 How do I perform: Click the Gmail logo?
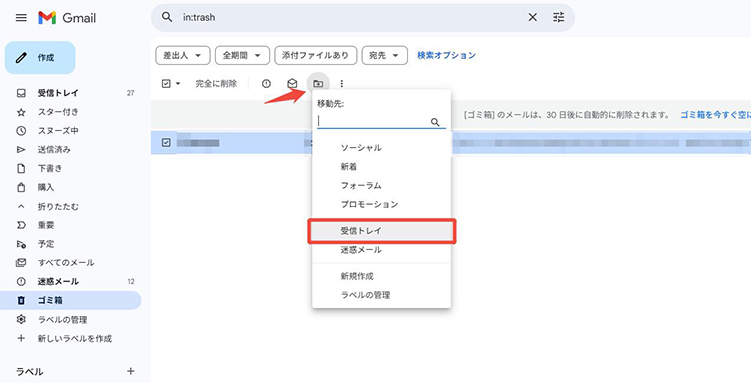(67, 18)
